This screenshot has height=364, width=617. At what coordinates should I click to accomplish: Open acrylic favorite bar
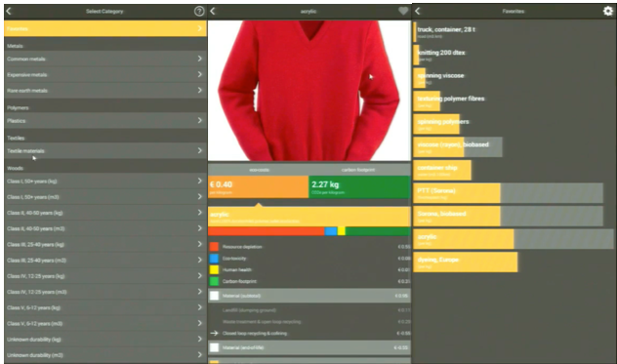click(514, 239)
